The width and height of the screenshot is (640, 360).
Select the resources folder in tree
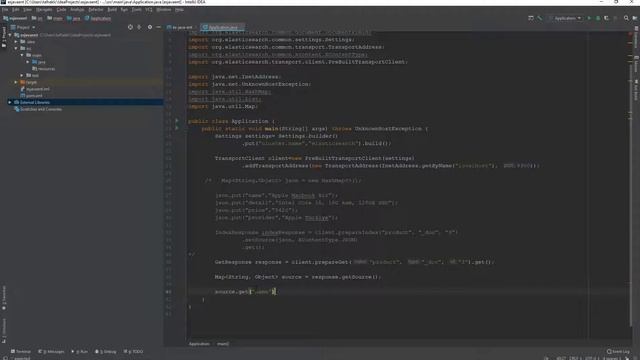click(x=43, y=69)
